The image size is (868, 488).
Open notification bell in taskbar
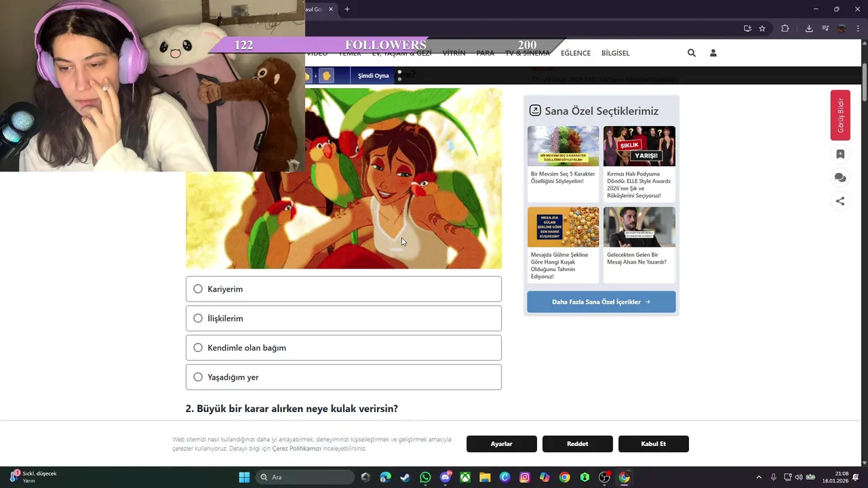(856, 477)
